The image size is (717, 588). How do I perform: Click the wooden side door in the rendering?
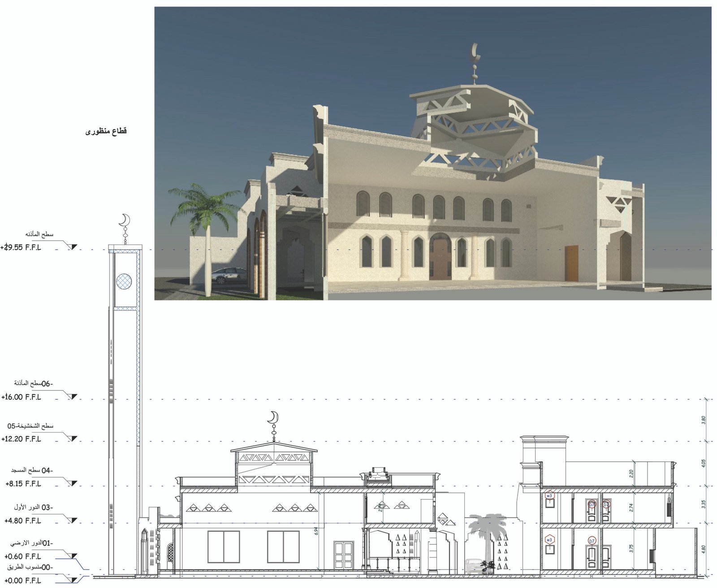coord(570,264)
